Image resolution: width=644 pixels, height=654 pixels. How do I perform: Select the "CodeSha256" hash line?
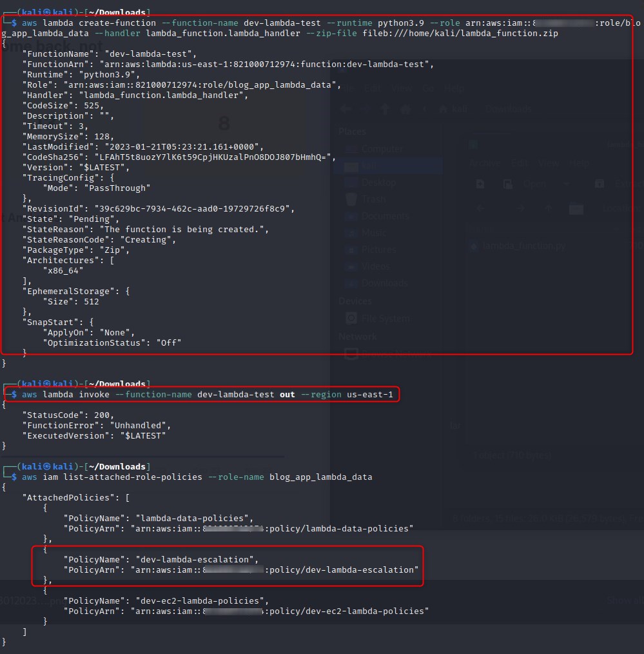pyautogui.click(x=179, y=157)
